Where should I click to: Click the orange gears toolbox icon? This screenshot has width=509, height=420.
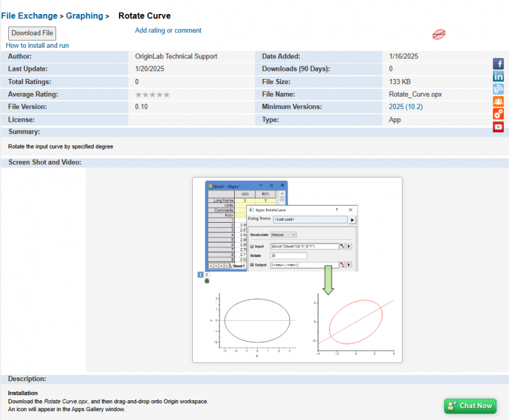click(x=499, y=114)
